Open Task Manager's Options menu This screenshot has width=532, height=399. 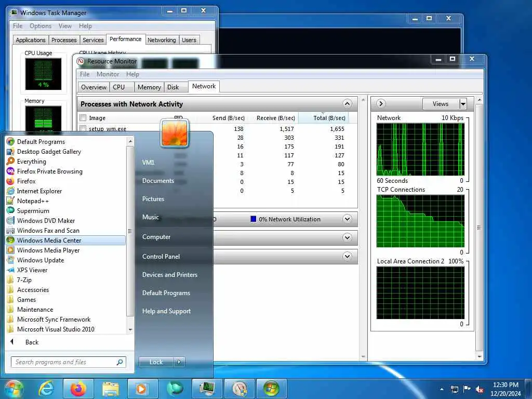click(41, 26)
